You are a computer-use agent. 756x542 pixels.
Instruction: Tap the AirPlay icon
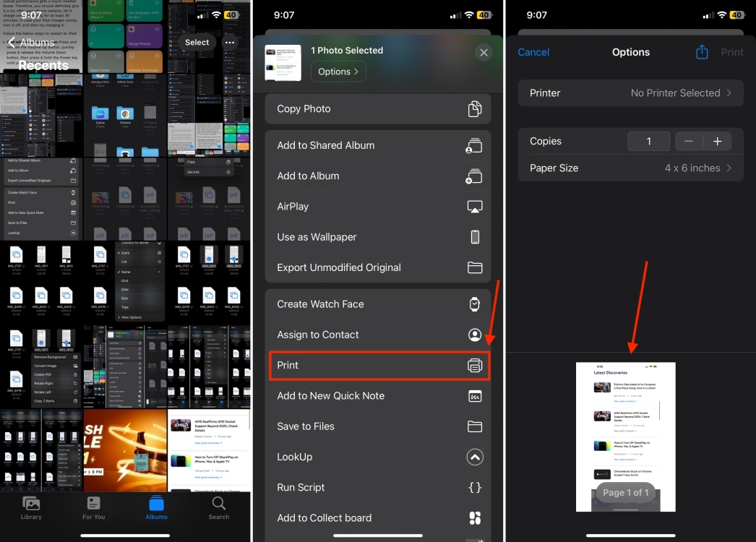475,206
